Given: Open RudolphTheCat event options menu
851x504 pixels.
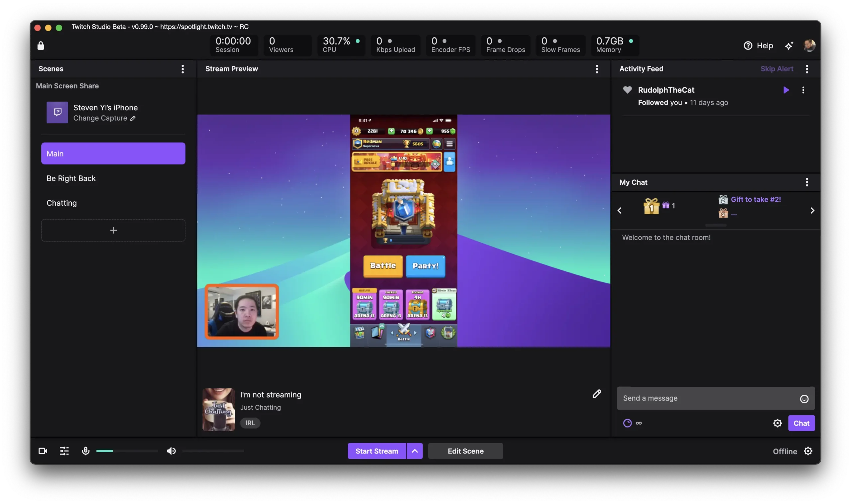Looking at the screenshot, I should pos(803,90).
